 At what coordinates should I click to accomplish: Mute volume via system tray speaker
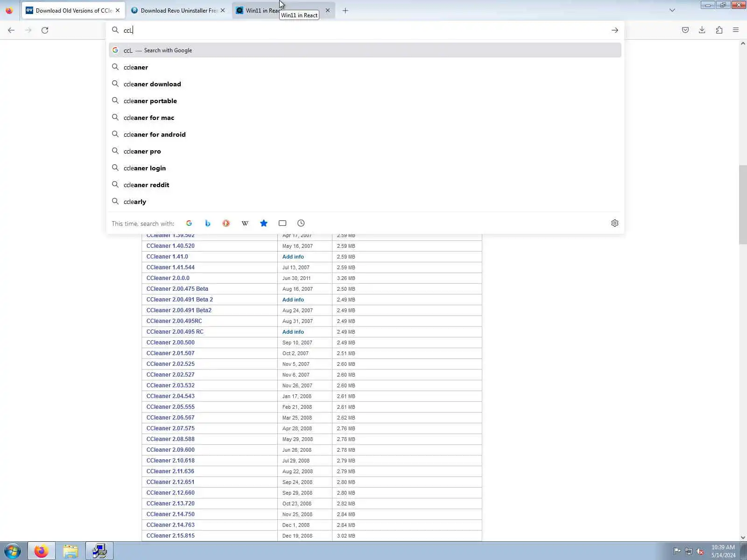point(700,552)
